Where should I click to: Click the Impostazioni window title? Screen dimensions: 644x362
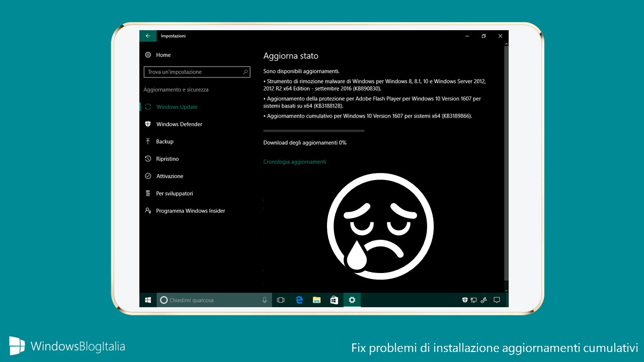tap(173, 36)
